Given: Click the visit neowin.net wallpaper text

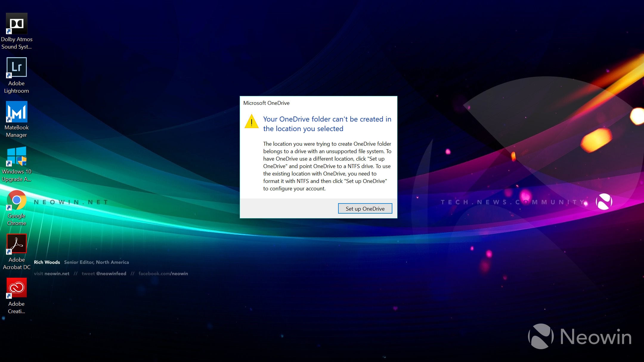Looking at the screenshot, I should pos(52,274).
